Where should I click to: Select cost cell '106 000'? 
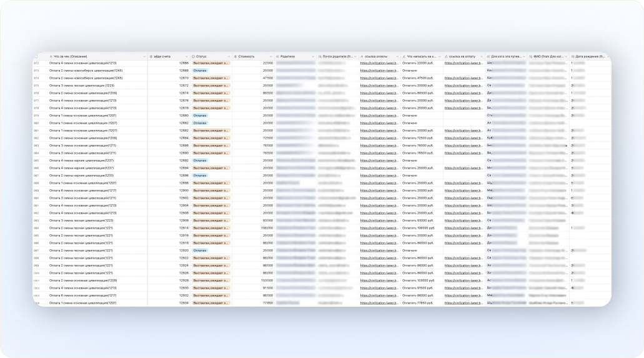pyautogui.click(x=267, y=227)
